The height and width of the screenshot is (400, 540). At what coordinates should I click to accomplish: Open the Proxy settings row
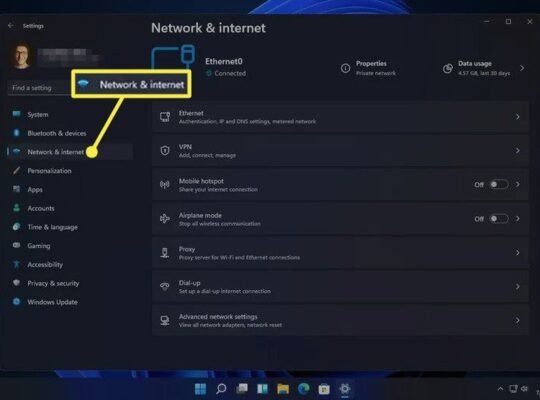340,253
